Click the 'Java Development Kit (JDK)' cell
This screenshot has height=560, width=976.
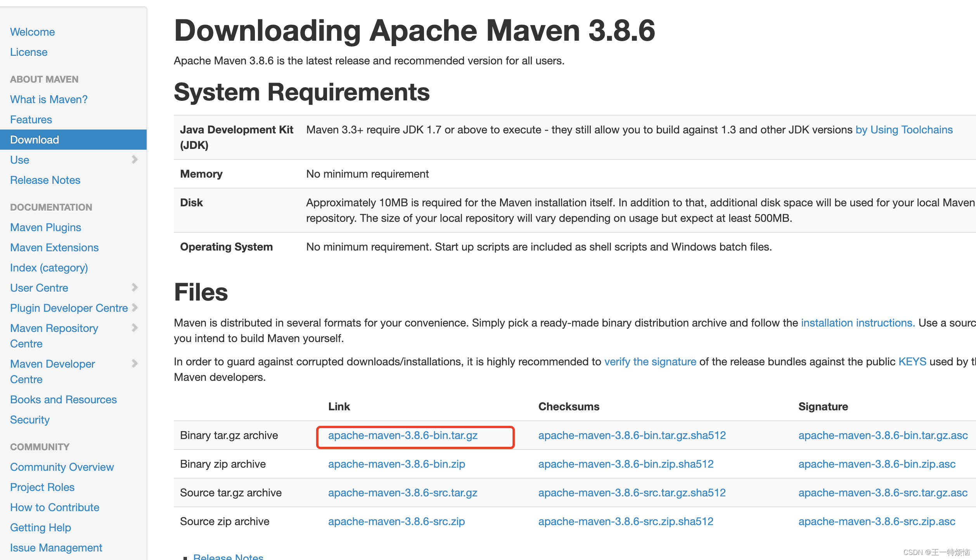point(237,137)
